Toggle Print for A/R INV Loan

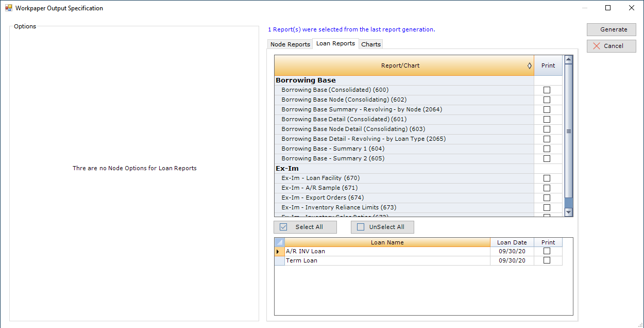pos(547,251)
